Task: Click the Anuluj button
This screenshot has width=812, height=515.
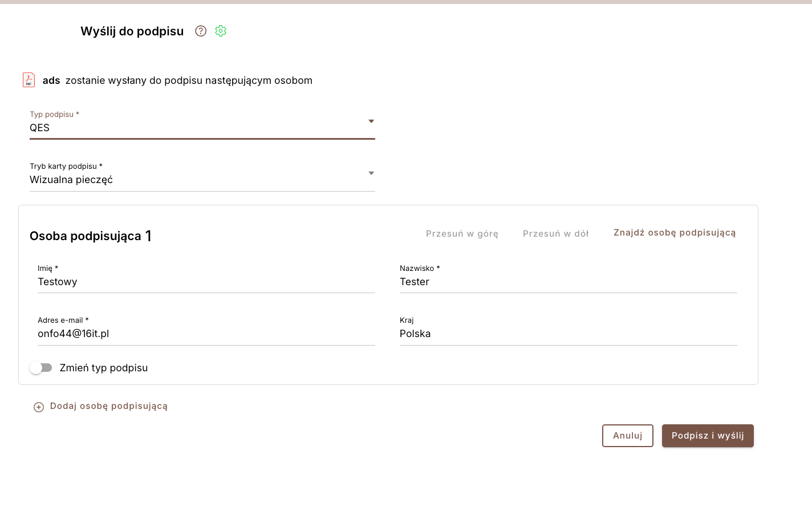Action: (x=628, y=436)
